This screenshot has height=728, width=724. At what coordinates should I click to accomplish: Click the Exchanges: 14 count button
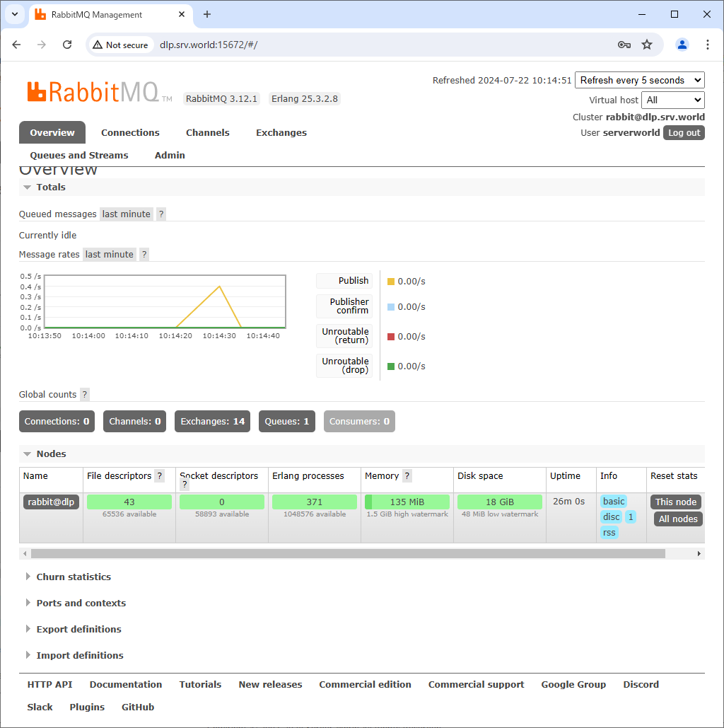click(213, 421)
